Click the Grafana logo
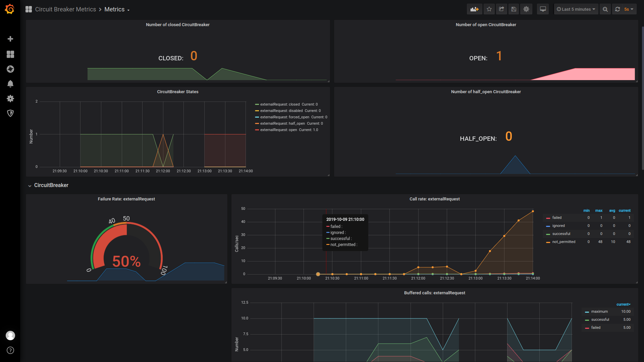This screenshot has height=362, width=644. point(10,9)
